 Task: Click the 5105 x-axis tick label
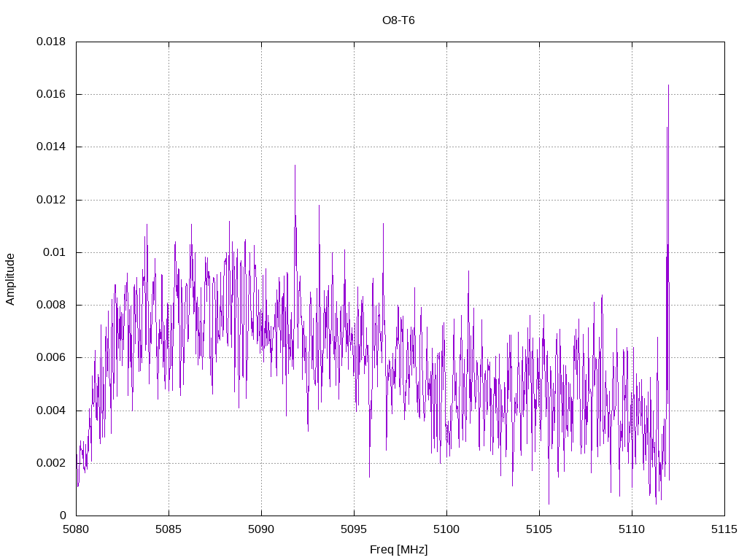tap(539, 529)
